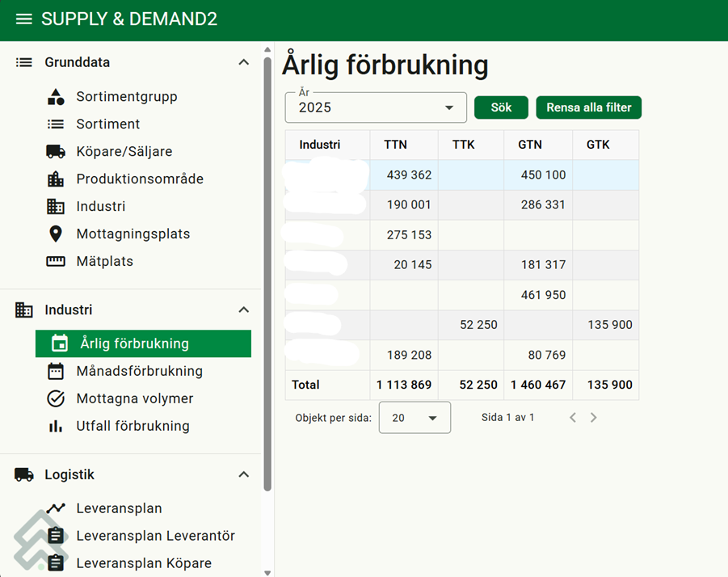Click the Månadsförbrukning calendar icon
The height and width of the screenshot is (577, 728).
56,372
